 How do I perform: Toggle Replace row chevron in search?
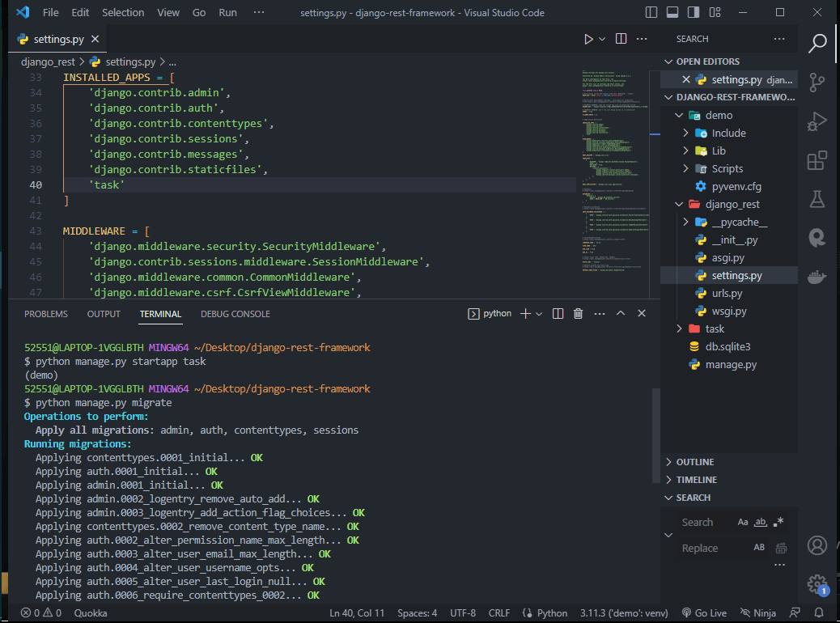coord(668,535)
